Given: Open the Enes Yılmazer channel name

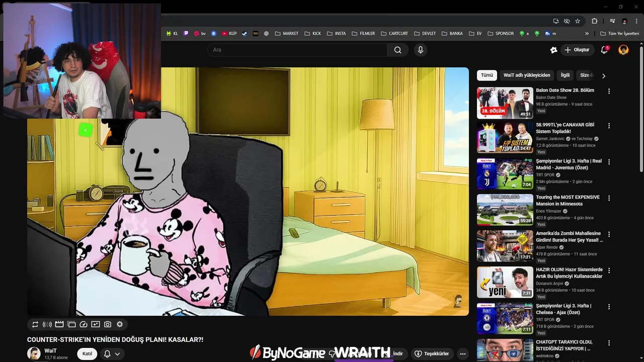Looking at the screenshot, I should [548, 211].
